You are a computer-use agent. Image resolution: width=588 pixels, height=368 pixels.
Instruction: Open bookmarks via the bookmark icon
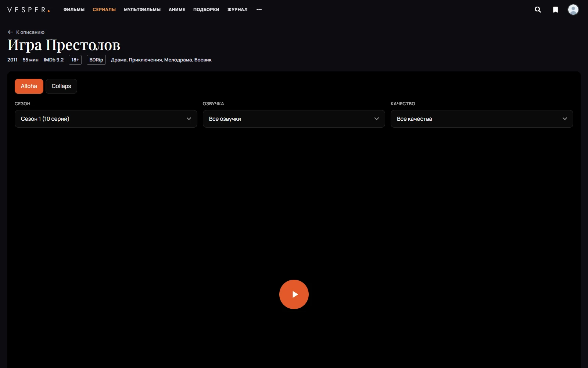click(x=555, y=10)
